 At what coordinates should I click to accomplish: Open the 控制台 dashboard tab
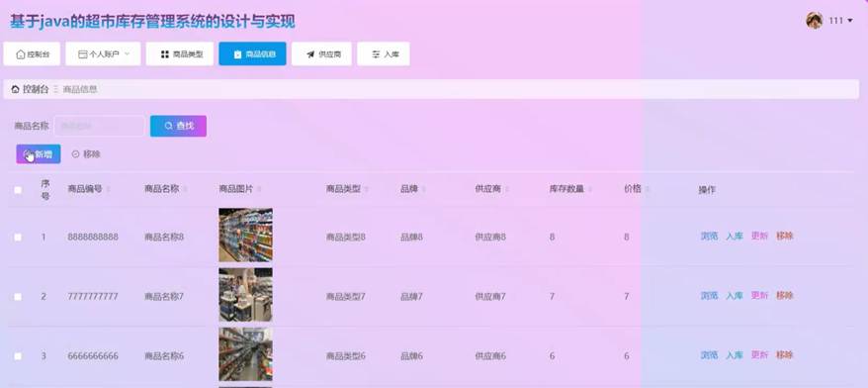(32, 53)
